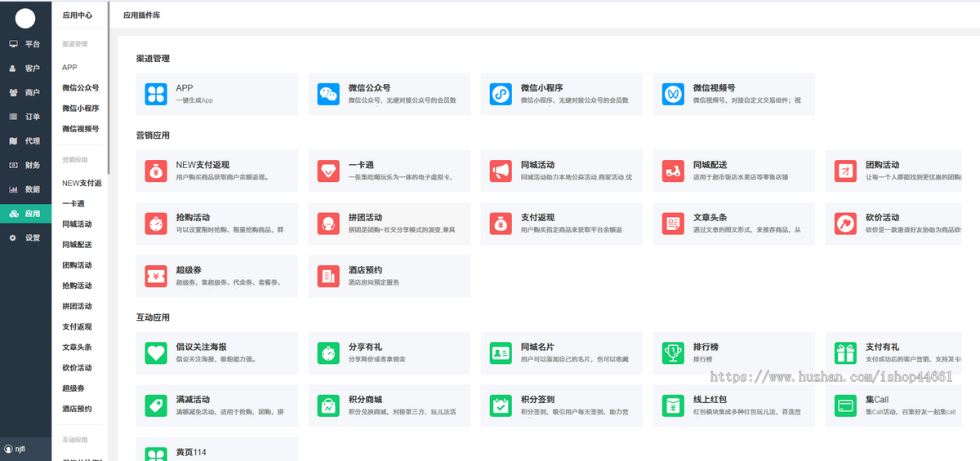Select 同城活动 in secondary sidebar
Screen dimensions: 980x461
pyautogui.click(x=77, y=224)
